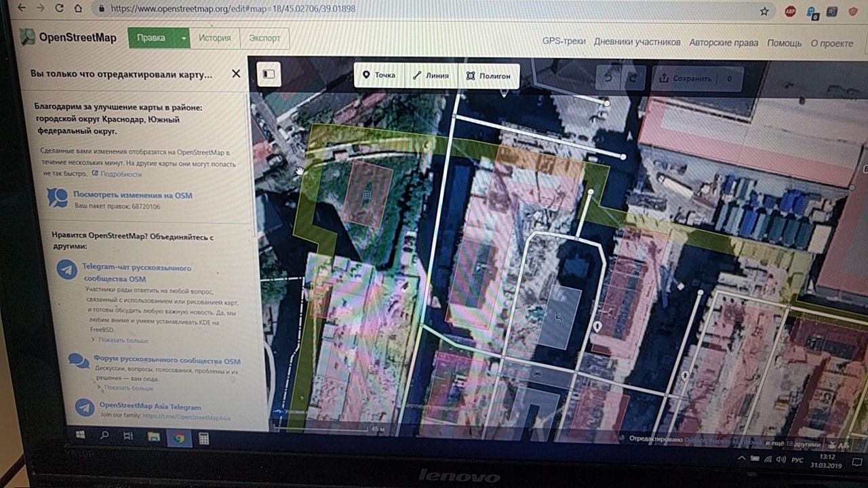868x488 pixels.
Task: Open Task View on the taskbar
Action: coord(128,437)
